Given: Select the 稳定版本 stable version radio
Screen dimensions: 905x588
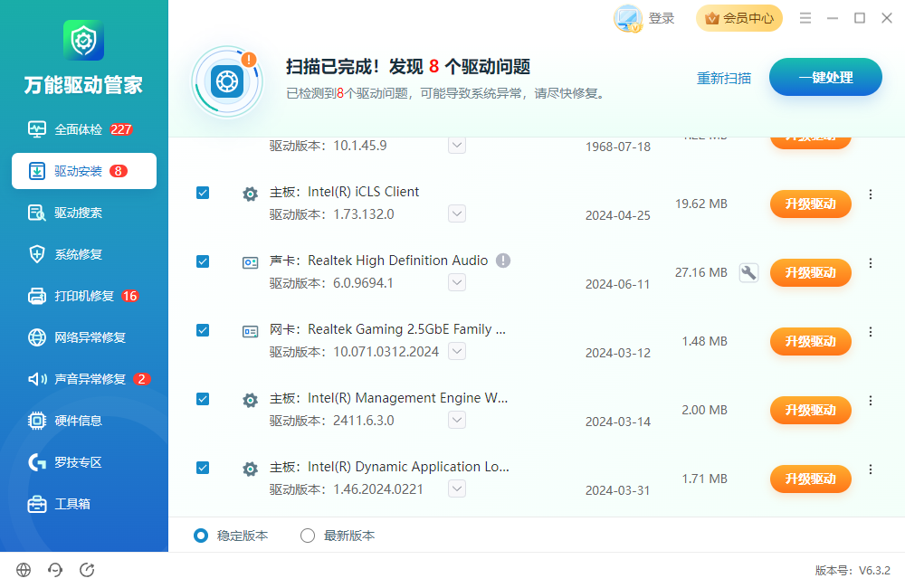Looking at the screenshot, I should [201, 536].
